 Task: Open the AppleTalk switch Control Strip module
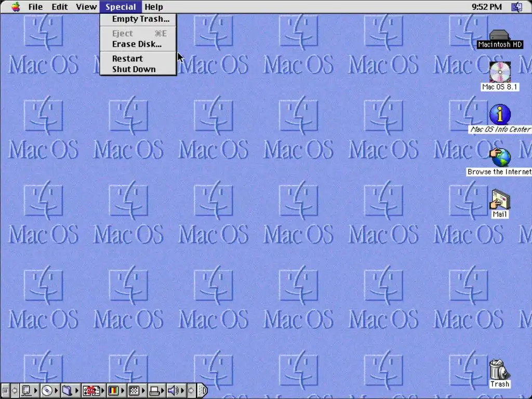pos(30,391)
